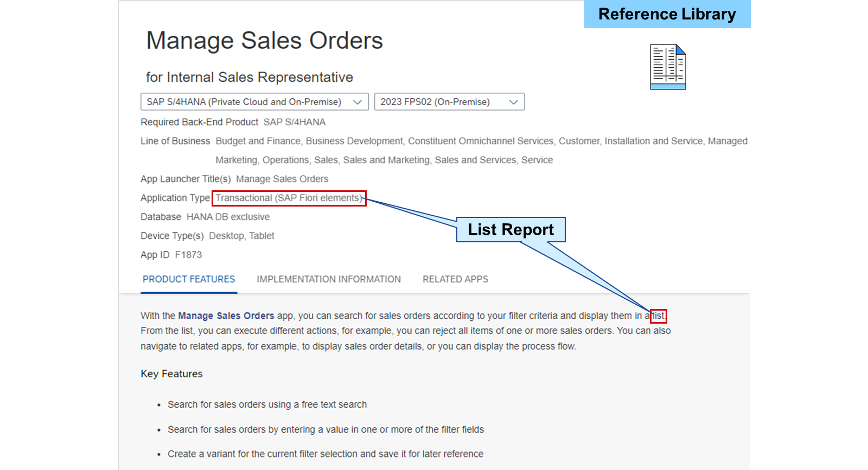Click the 'Create a variant' bullet item
Viewport: 868px width, 470px height.
coord(325,454)
